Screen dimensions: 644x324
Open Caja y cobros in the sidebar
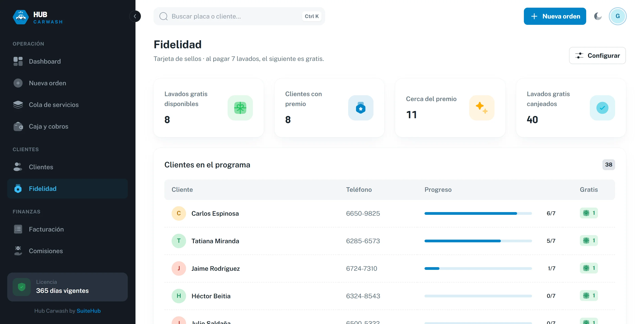68,126
